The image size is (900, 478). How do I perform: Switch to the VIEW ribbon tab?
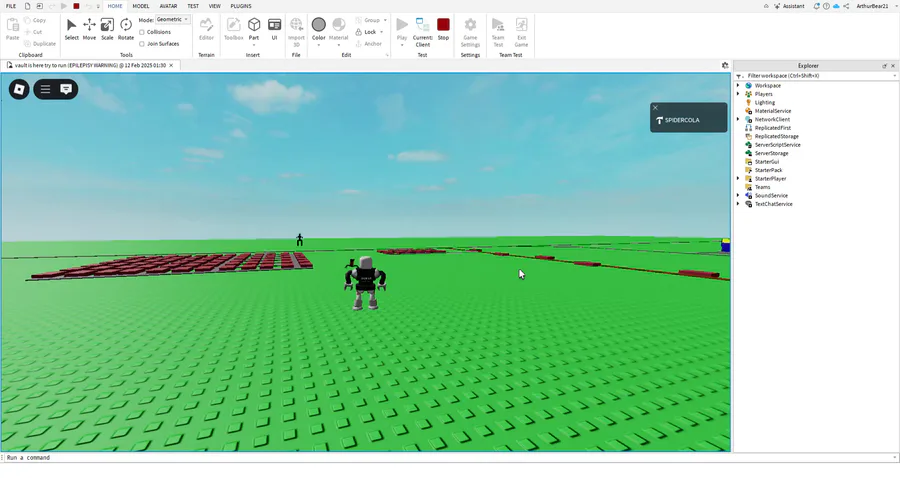point(215,6)
